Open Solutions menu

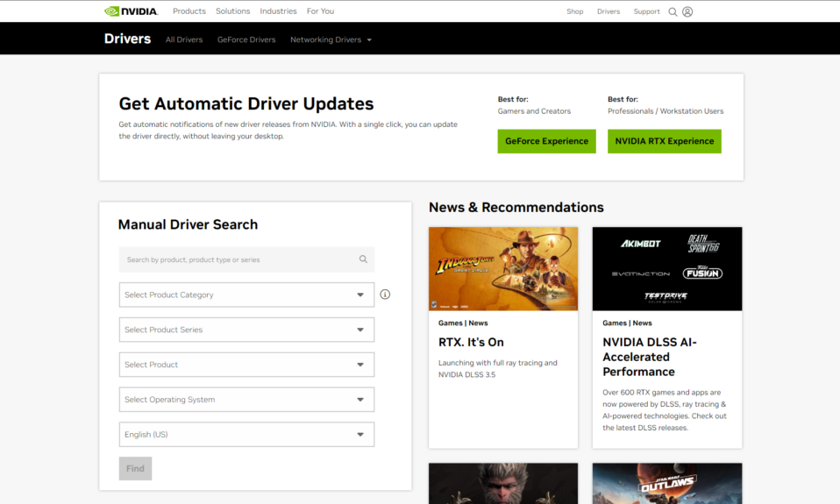click(x=232, y=11)
